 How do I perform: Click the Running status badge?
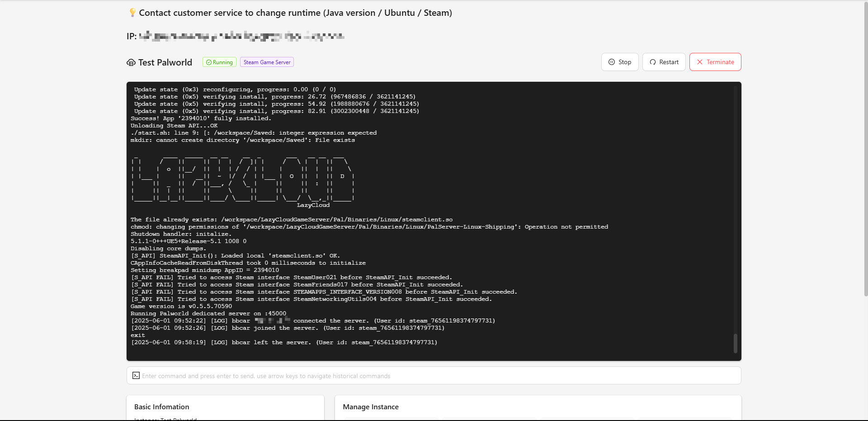219,62
